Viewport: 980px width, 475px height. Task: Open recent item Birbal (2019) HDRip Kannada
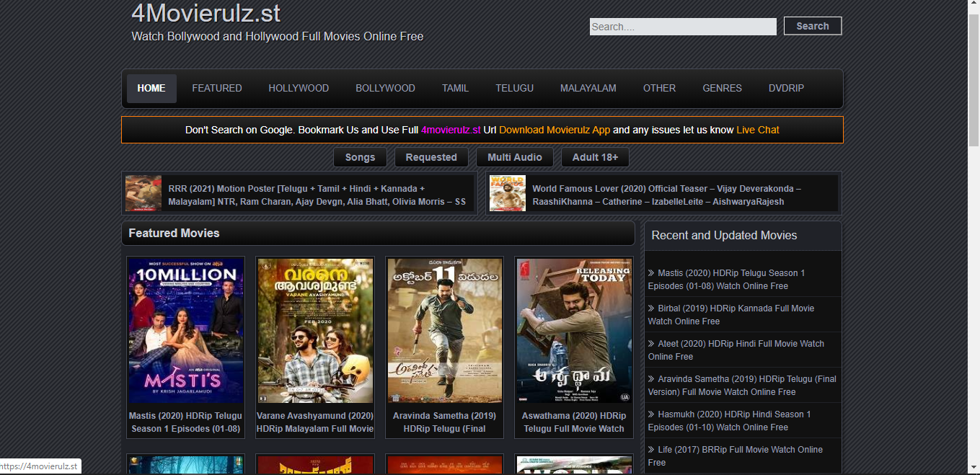coord(731,315)
